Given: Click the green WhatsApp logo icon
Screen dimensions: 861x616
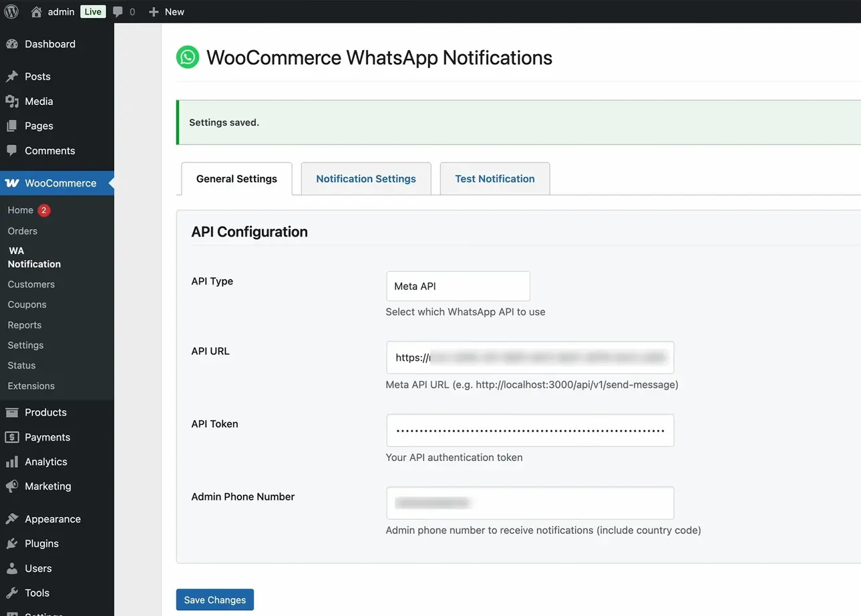Looking at the screenshot, I should tap(188, 57).
